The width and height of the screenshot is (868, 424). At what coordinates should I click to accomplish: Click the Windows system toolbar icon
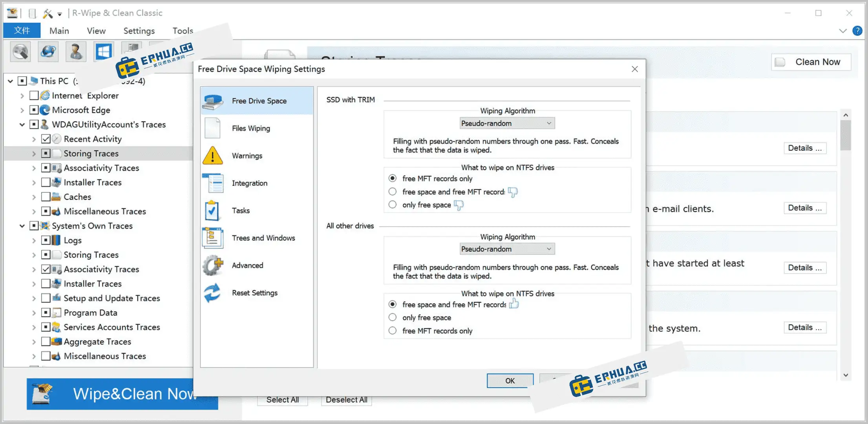(x=104, y=51)
